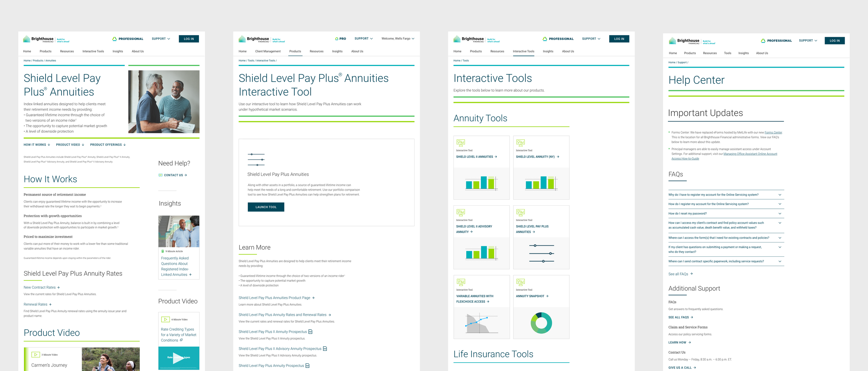Open Client Management tab in Wells Fargo page
Screen dimensions: 868x371
(x=268, y=51)
